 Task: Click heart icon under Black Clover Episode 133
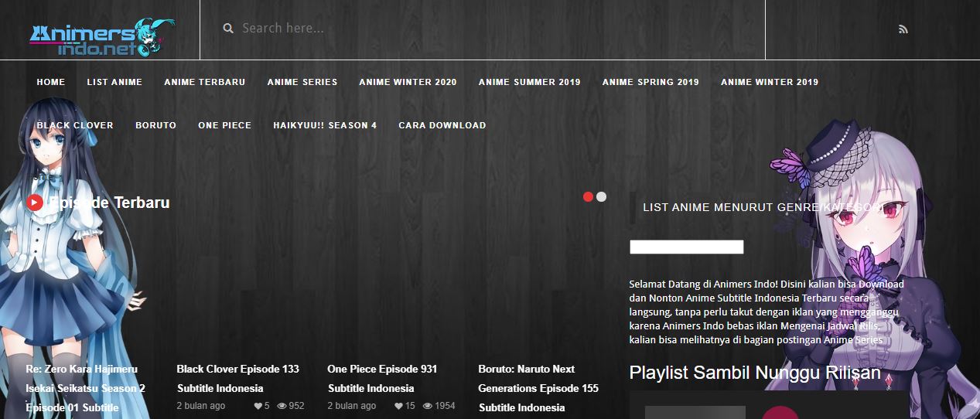tap(258, 406)
